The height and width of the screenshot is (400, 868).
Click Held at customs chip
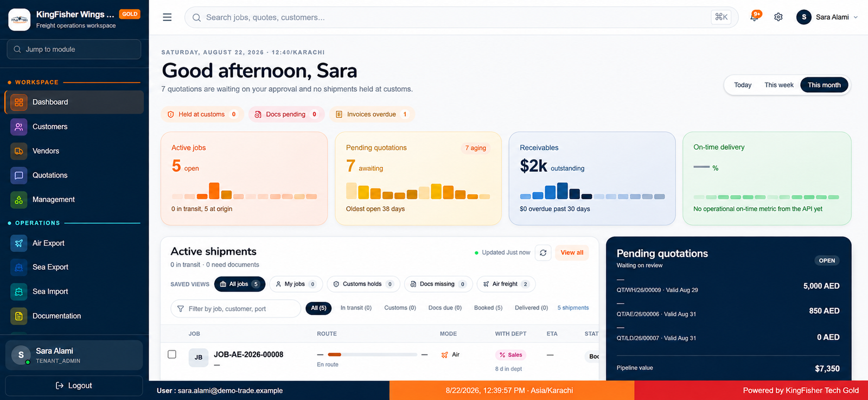pyautogui.click(x=202, y=115)
